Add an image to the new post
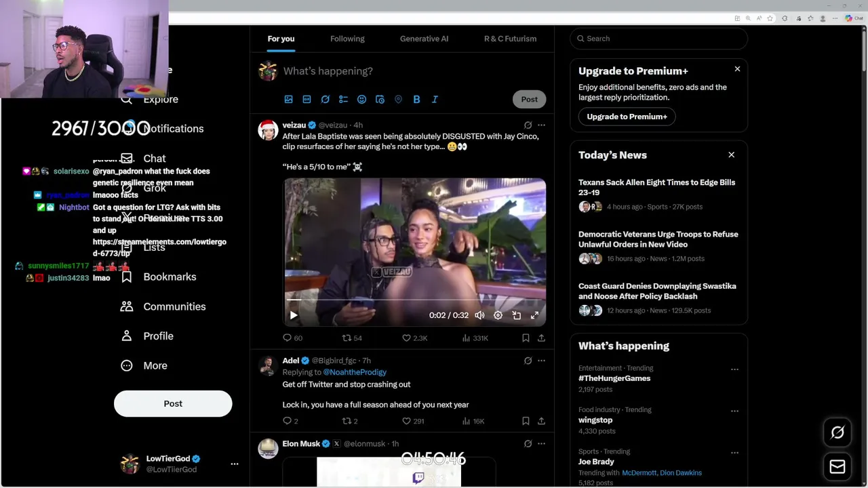The width and height of the screenshot is (868, 488). pyautogui.click(x=288, y=100)
